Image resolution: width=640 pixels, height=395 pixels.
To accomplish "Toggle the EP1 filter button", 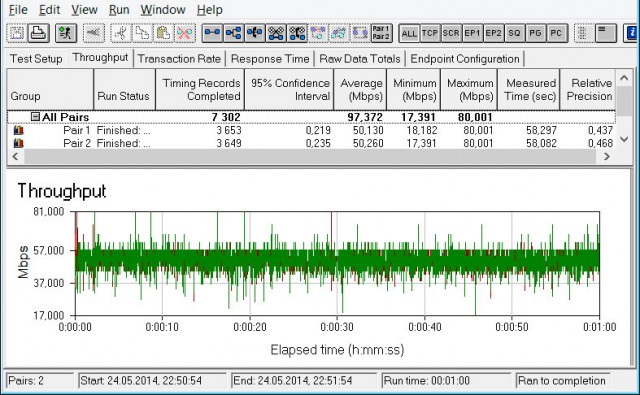I will [x=473, y=33].
